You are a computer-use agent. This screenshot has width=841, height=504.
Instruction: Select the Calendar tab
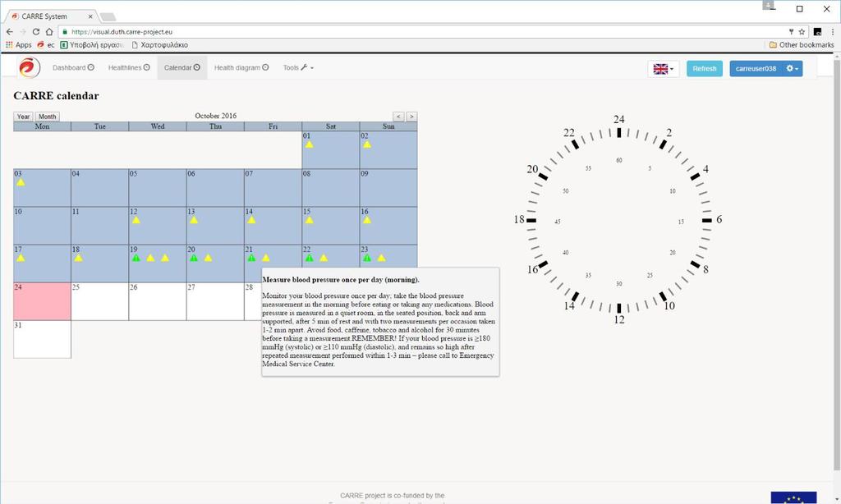coord(182,67)
